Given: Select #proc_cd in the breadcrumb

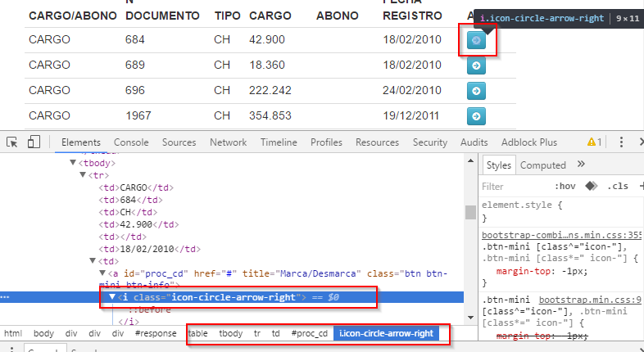Looking at the screenshot, I should 310,333.
